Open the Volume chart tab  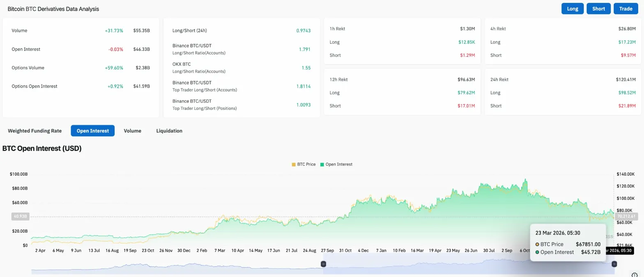[x=132, y=131]
